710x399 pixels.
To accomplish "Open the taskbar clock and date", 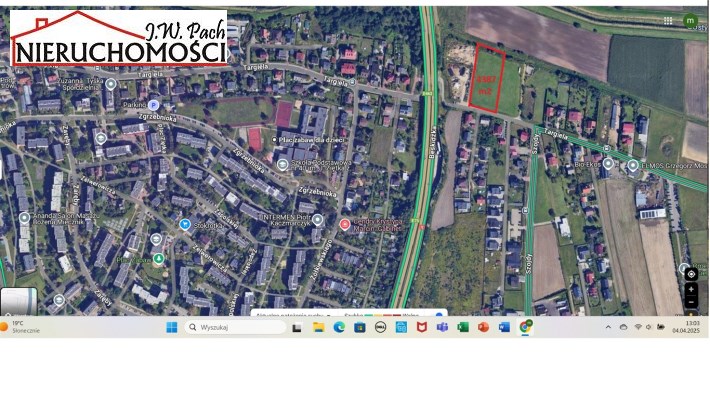I will [686, 327].
